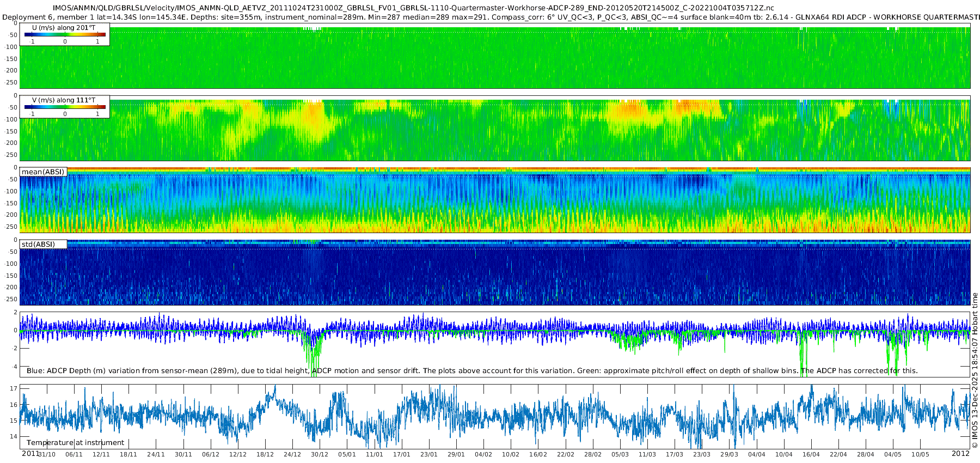Click the 23/03 date tick
Screen dimensions: 980x463
pos(702,454)
